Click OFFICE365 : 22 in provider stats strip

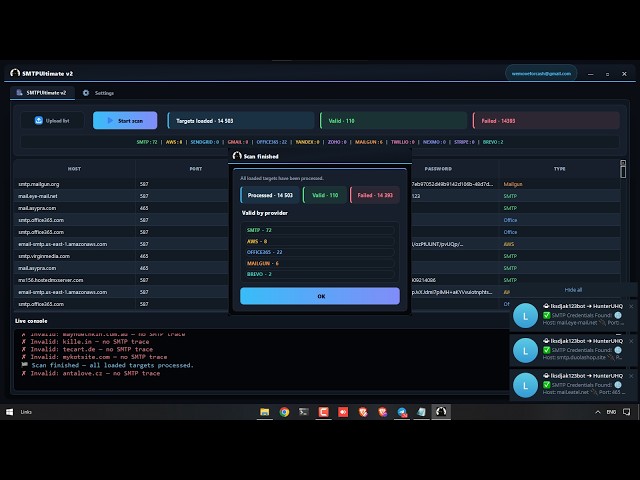[272, 142]
